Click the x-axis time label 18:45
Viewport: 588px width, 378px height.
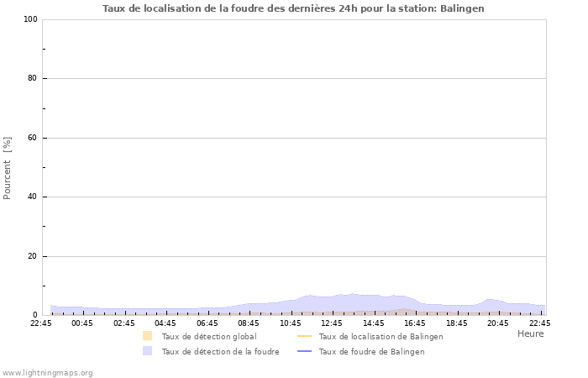457,323
